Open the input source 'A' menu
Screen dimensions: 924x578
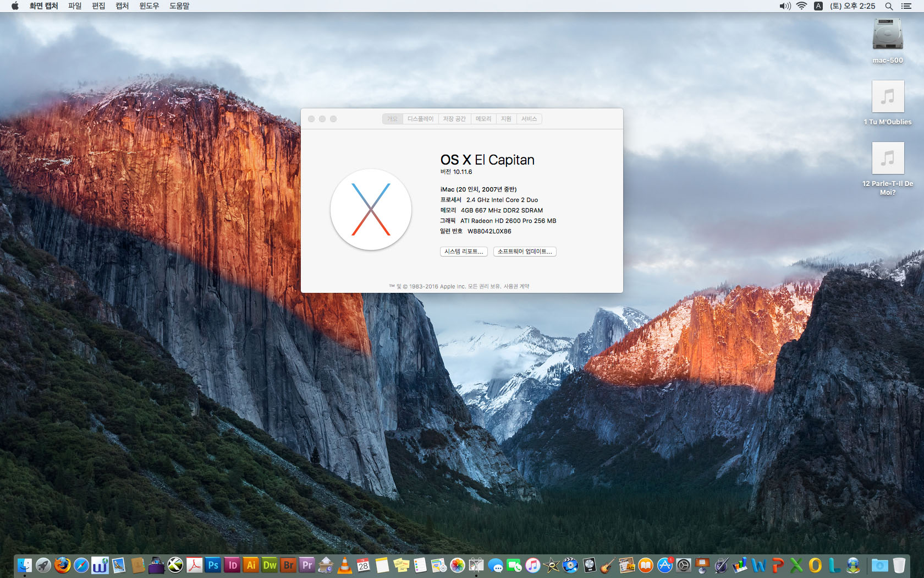pyautogui.click(x=818, y=6)
